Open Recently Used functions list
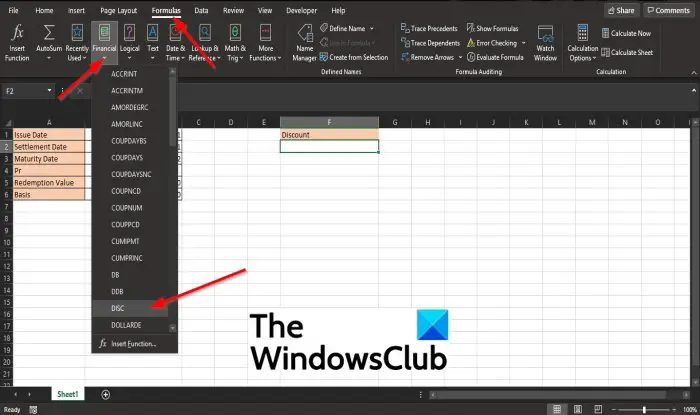 point(77,43)
